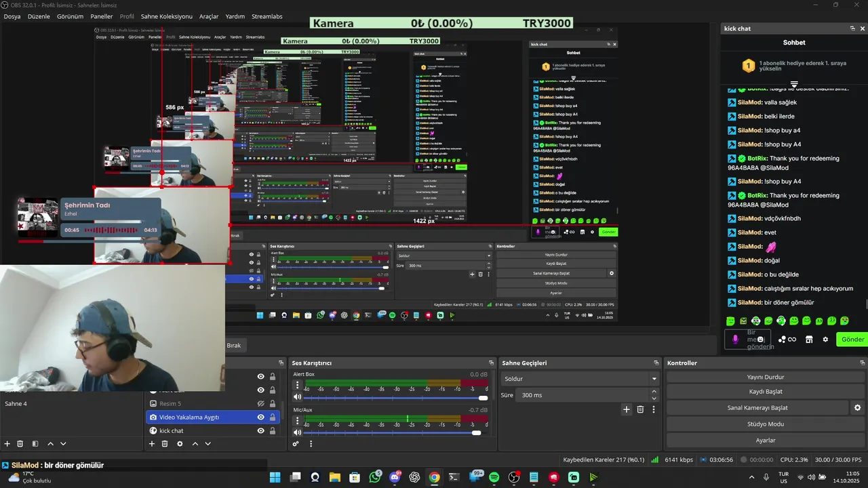
Task: Open emoji picker in chat message box
Action: (761, 340)
